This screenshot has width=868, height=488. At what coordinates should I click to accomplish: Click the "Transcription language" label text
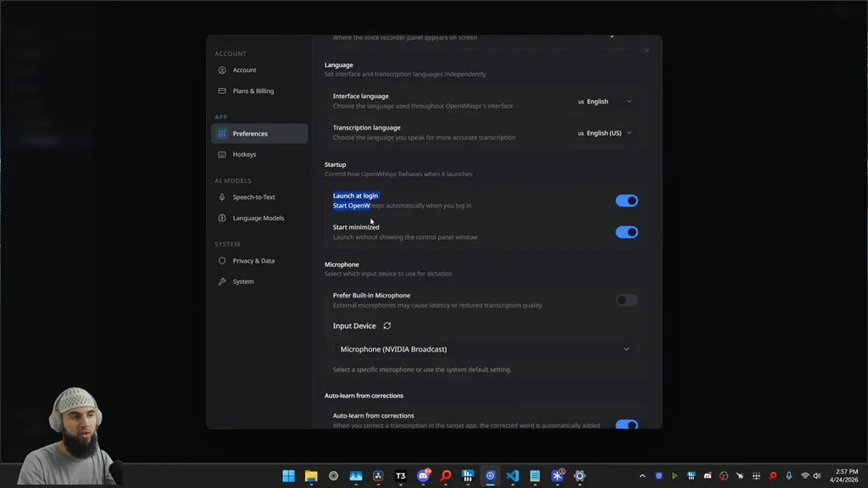click(366, 128)
